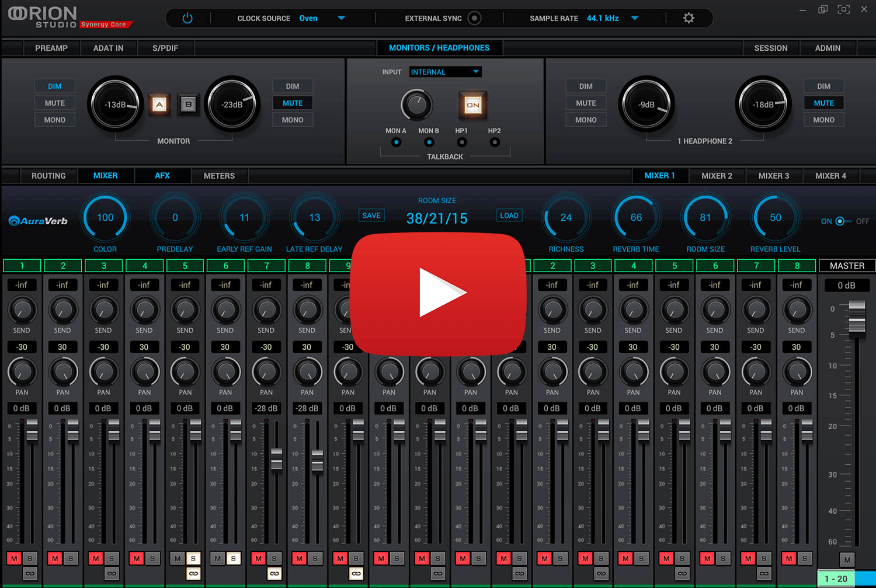Mute the Master strip with its M button
The image size is (876, 588).
(847, 559)
